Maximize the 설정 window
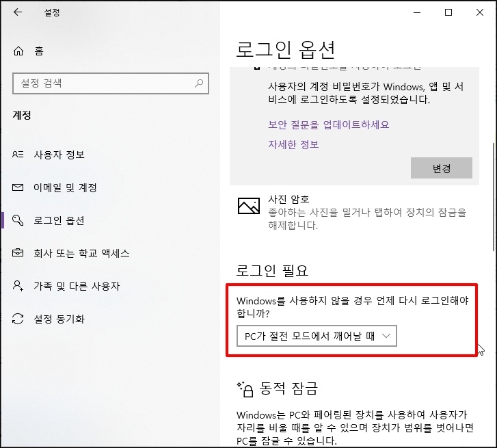 [448, 12]
